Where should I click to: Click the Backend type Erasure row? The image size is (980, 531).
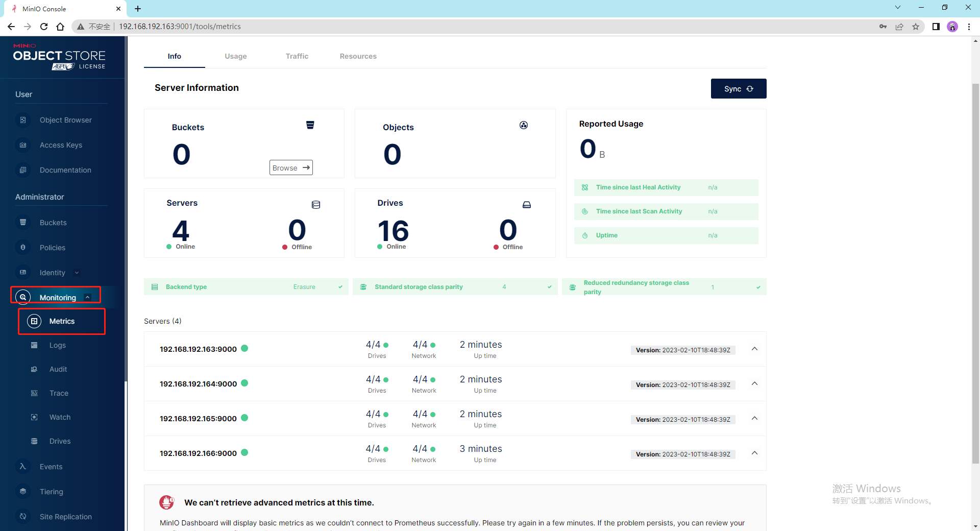click(x=246, y=287)
